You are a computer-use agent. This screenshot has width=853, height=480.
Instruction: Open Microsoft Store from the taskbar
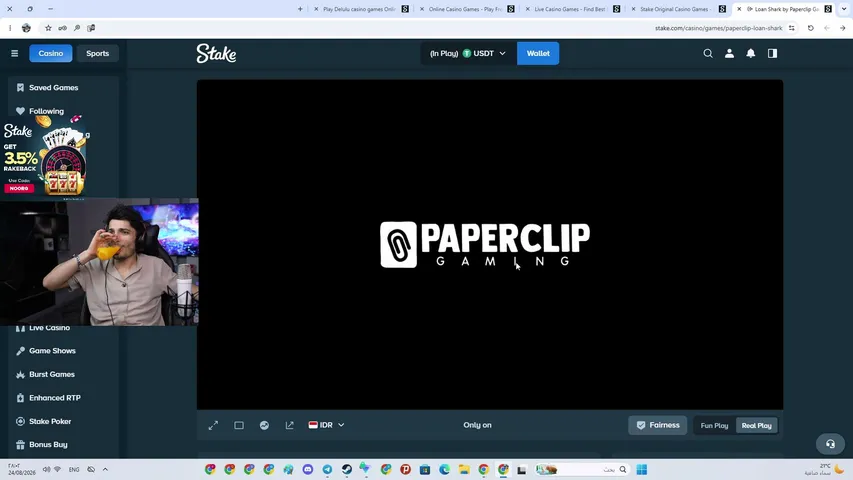425,469
